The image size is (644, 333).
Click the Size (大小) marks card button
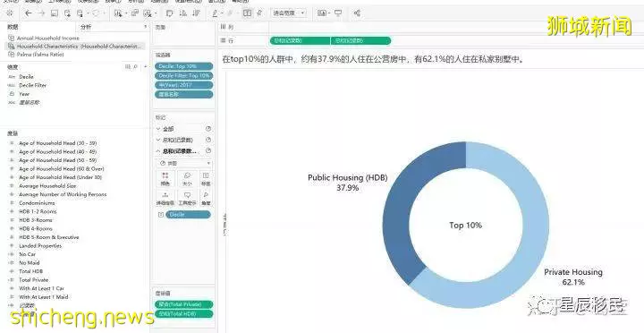coord(187,179)
